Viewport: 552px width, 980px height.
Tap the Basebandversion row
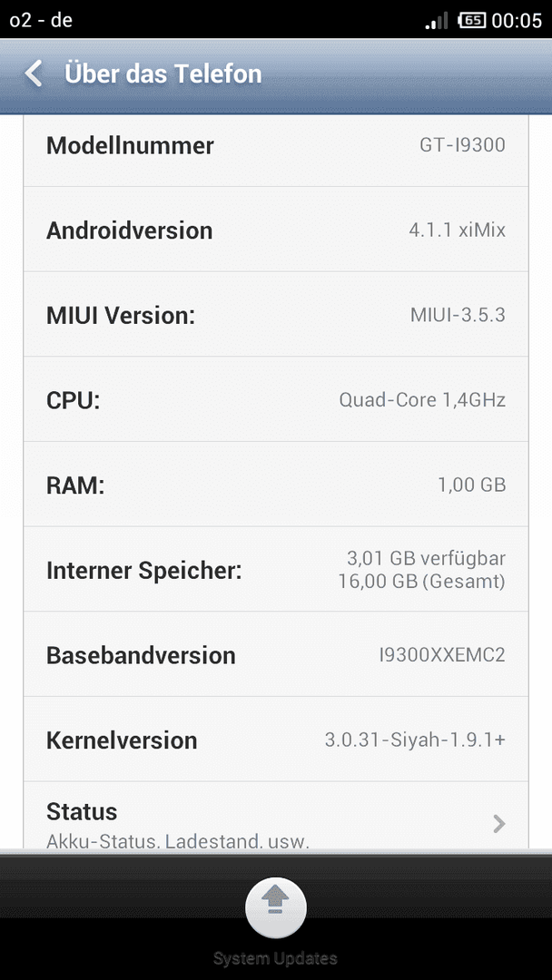(x=276, y=654)
